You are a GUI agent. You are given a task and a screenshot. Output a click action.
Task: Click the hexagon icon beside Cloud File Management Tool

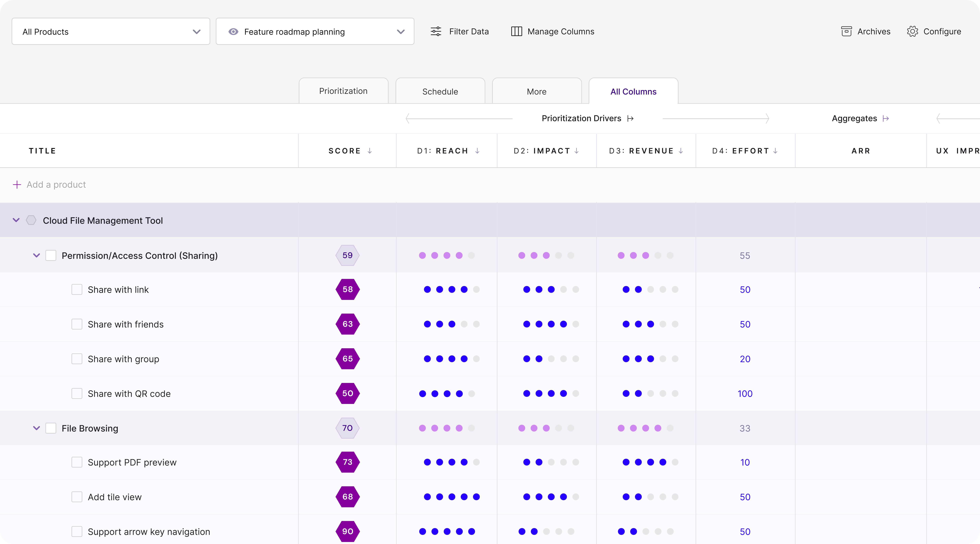pyautogui.click(x=31, y=220)
